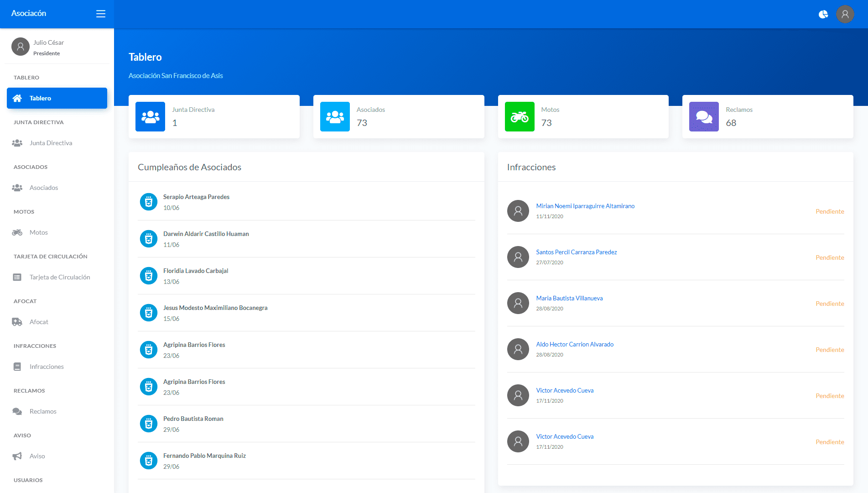Click birthday icon for Serapio Arteaga Paredes
Screen dimensions: 868x493
pyautogui.click(x=149, y=202)
